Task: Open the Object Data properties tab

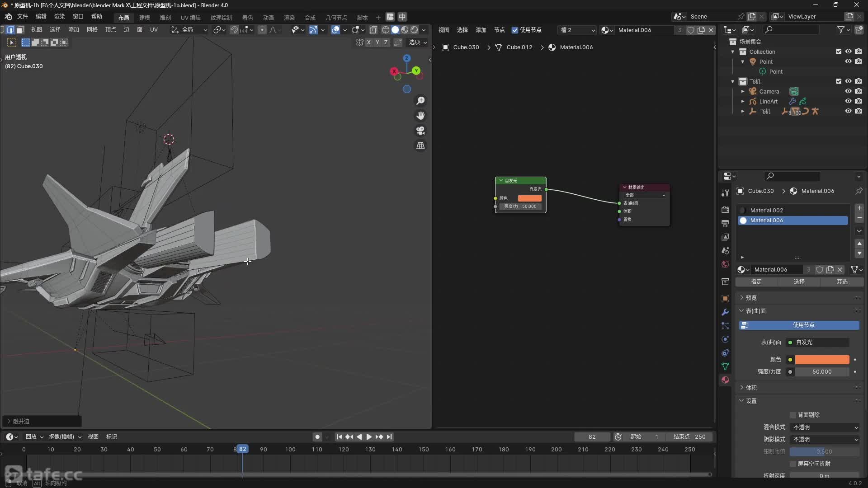Action: point(725,366)
